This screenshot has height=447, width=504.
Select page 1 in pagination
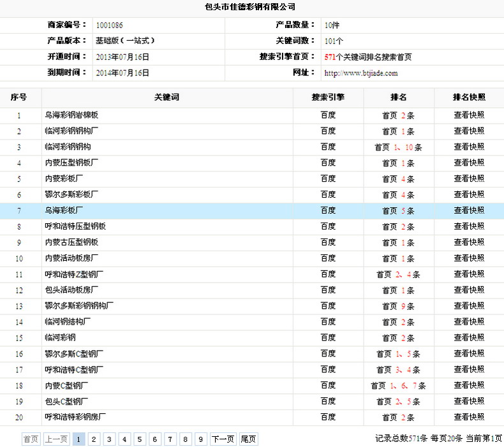(x=78, y=439)
